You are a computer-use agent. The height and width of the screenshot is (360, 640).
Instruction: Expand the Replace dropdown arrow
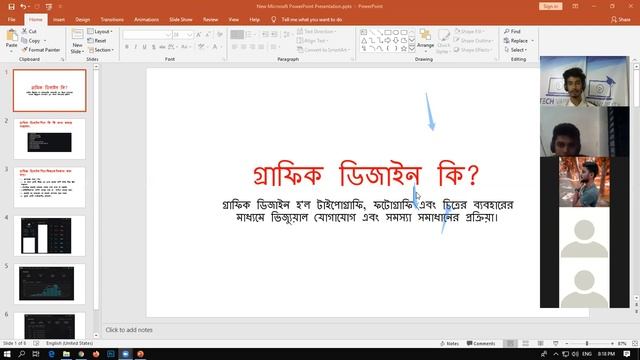pyautogui.click(x=533, y=41)
